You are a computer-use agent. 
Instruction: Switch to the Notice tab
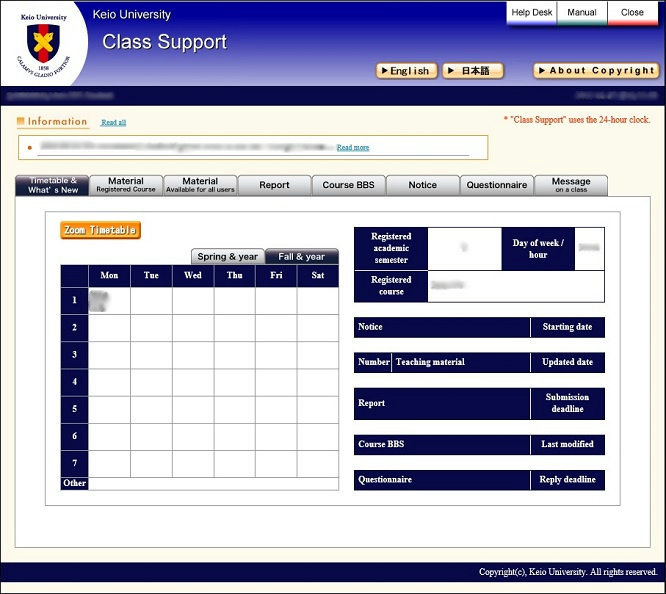coord(422,185)
